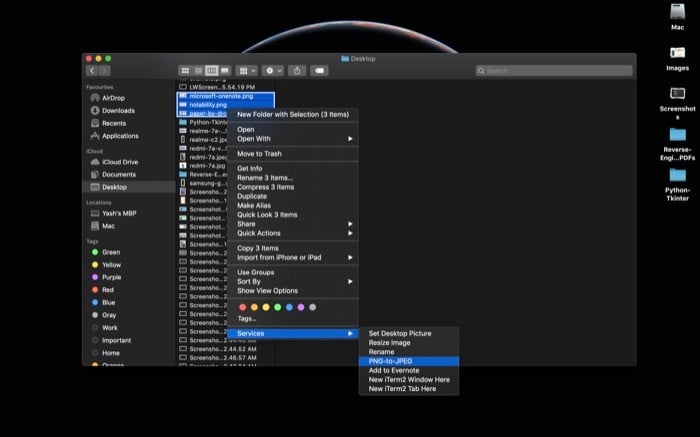Choose Make Alias
The height and width of the screenshot is (437, 700).
point(293,205)
